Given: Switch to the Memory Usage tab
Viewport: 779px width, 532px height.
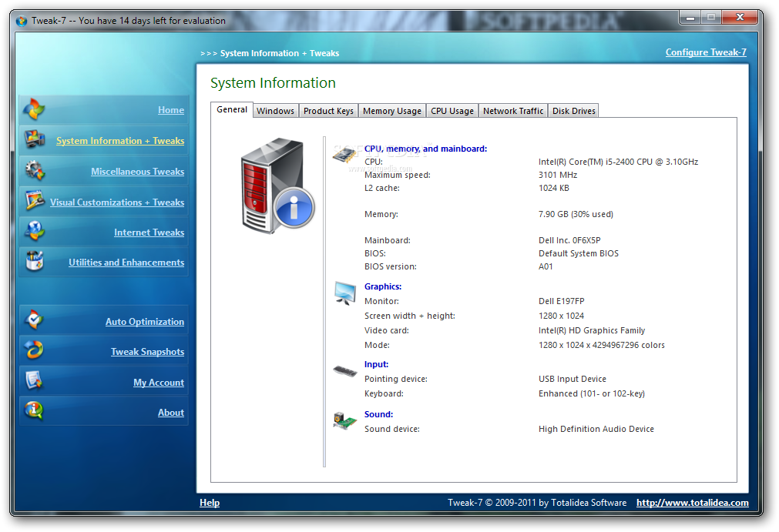Looking at the screenshot, I should point(392,111).
